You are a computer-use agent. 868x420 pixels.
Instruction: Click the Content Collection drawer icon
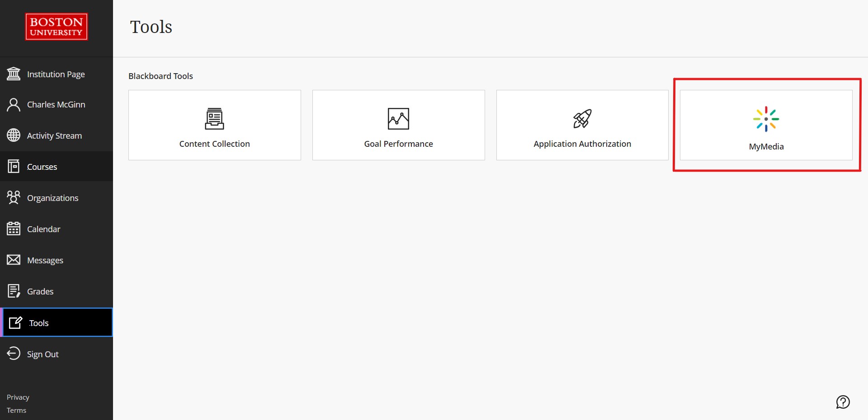214,119
